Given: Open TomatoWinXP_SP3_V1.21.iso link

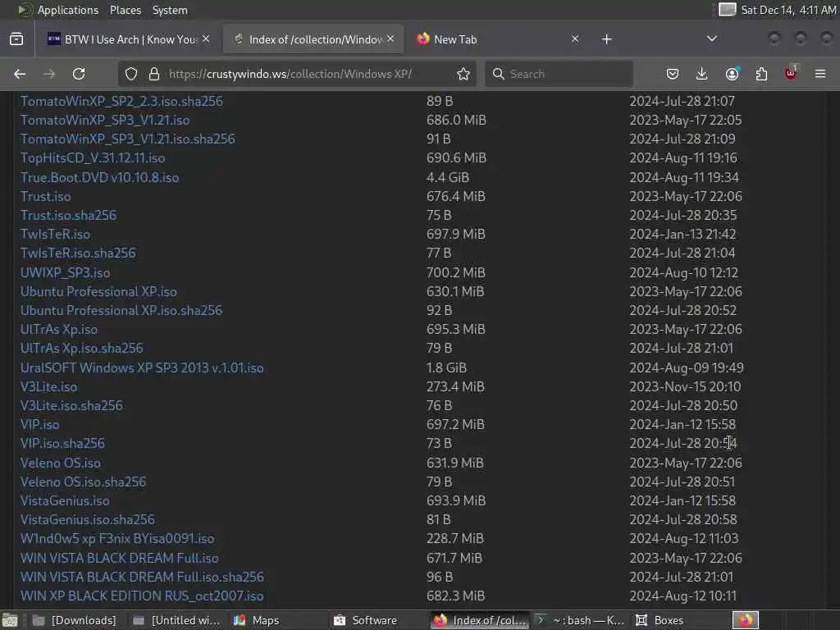Looking at the screenshot, I should click(x=105, y=120).
